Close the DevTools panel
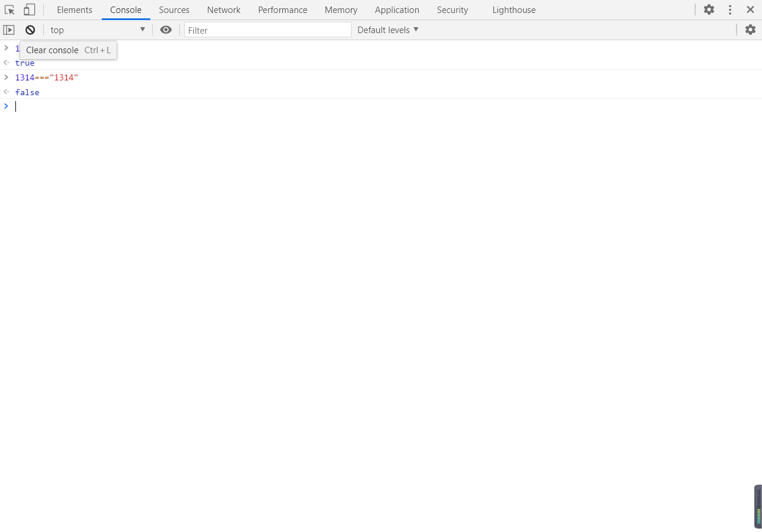The image size is (762, 532). coord(750,10)
